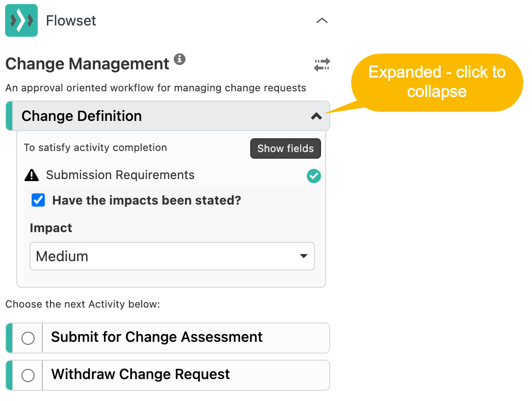Open the Change Management info icon

[179, 59]
